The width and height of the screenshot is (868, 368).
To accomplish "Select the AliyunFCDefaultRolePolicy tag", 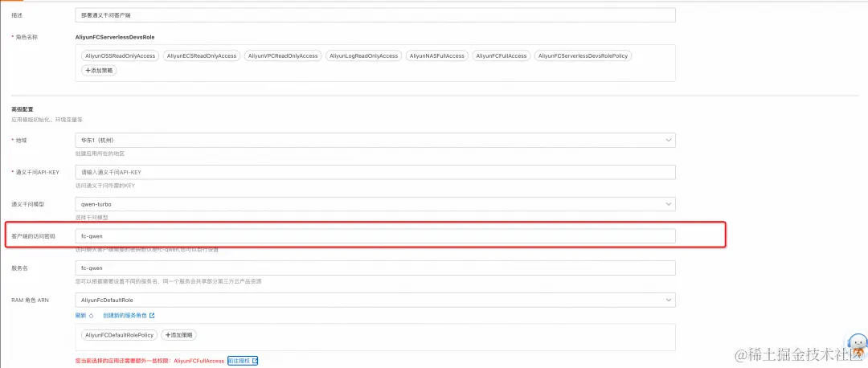I will pos(120,335).
